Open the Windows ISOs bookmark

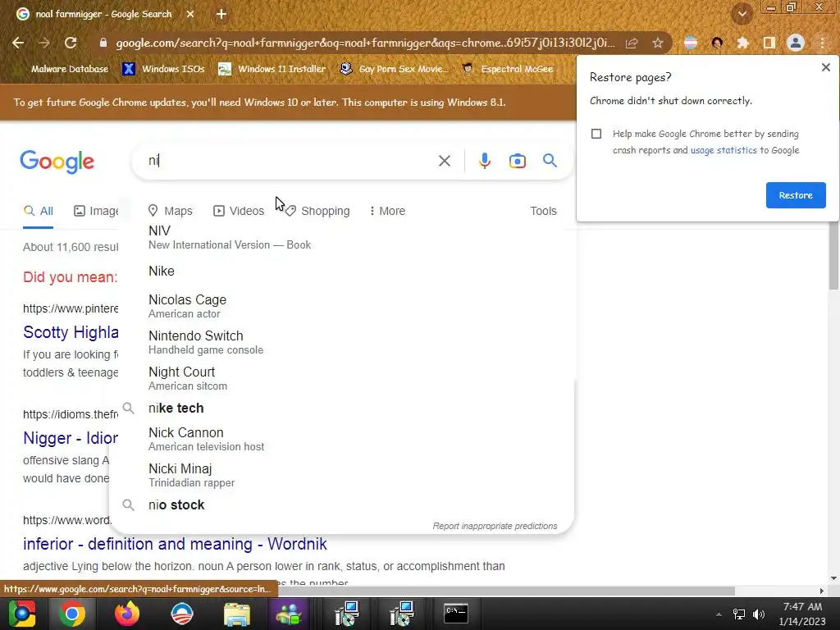[x=164, y=69]
